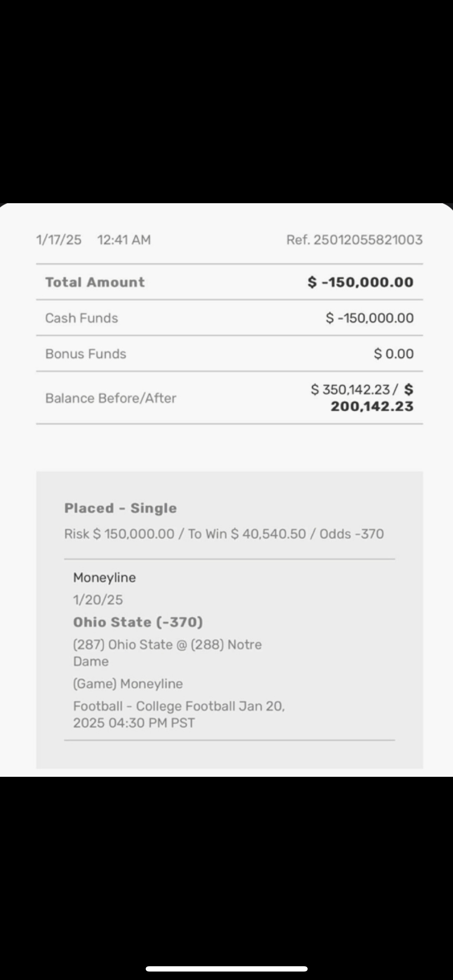453x980 pixels.
Task: Select the Total Amount label
Action: pos(95,282)
